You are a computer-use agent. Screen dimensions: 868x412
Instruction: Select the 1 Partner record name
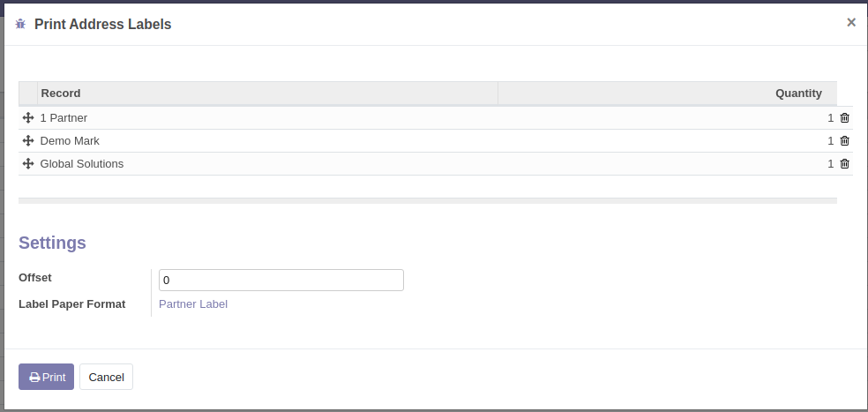click(64, 118)
